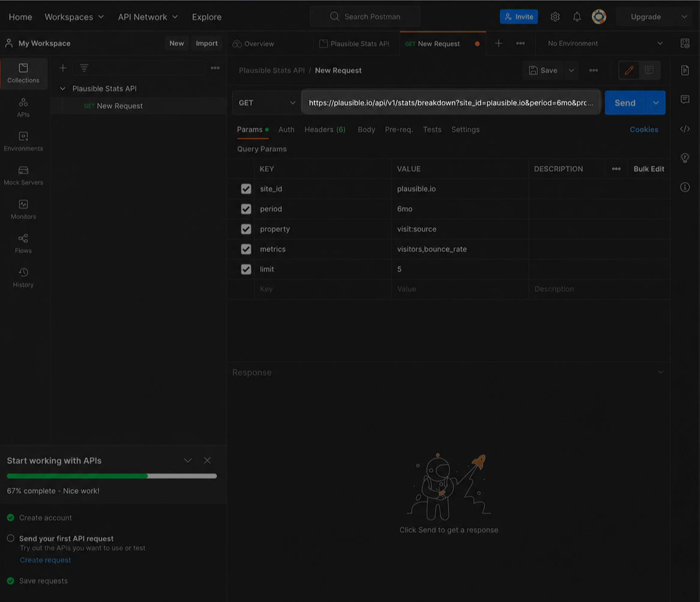Uncheck the metrics parameter
Viewport: 700px width, 602px height.
point(246,249)
